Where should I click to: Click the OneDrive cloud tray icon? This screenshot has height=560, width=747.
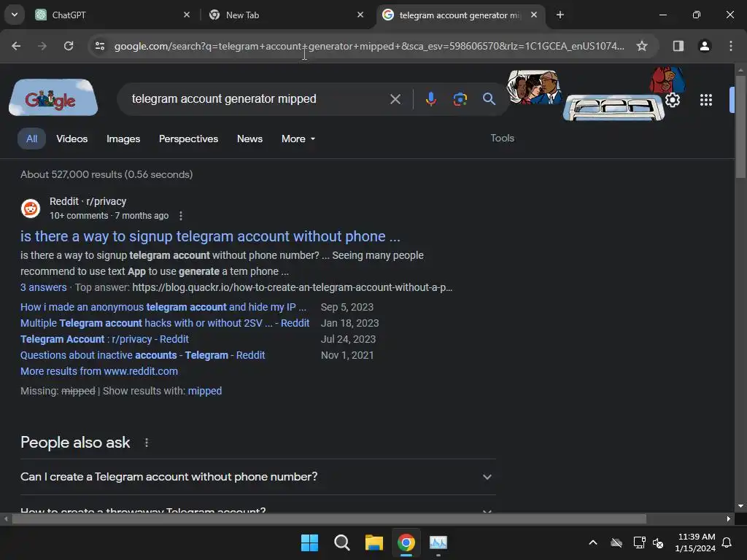pyautogui.click(x=616, y=542)
